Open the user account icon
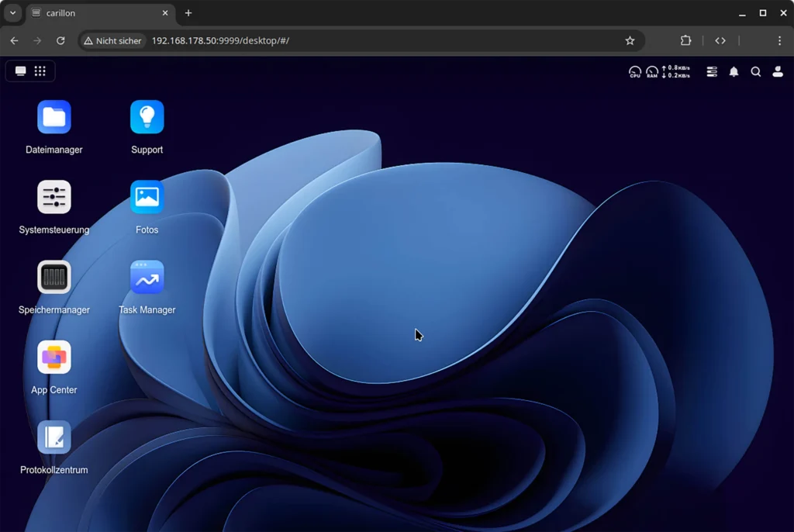This screenshot has width=794, height=532. [778, 71]
